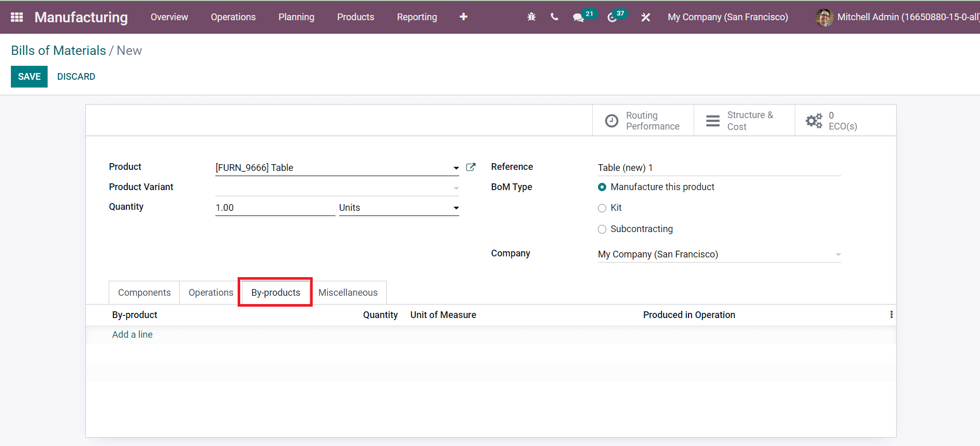Open Structure & Cost stat button

744,121
